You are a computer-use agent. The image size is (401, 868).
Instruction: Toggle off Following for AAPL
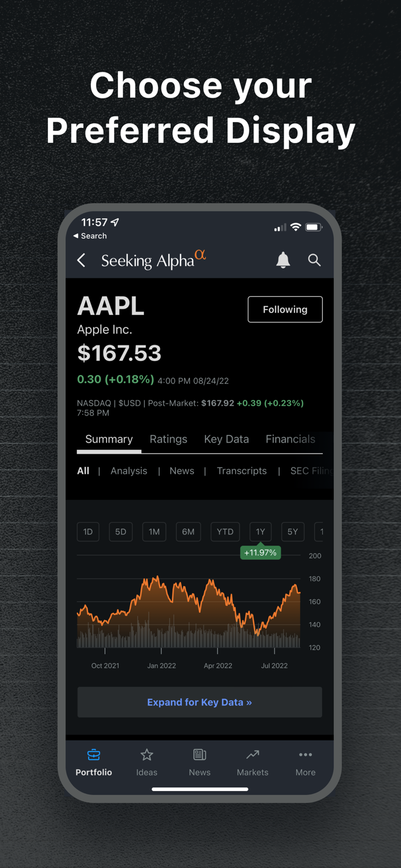(285, 309)
